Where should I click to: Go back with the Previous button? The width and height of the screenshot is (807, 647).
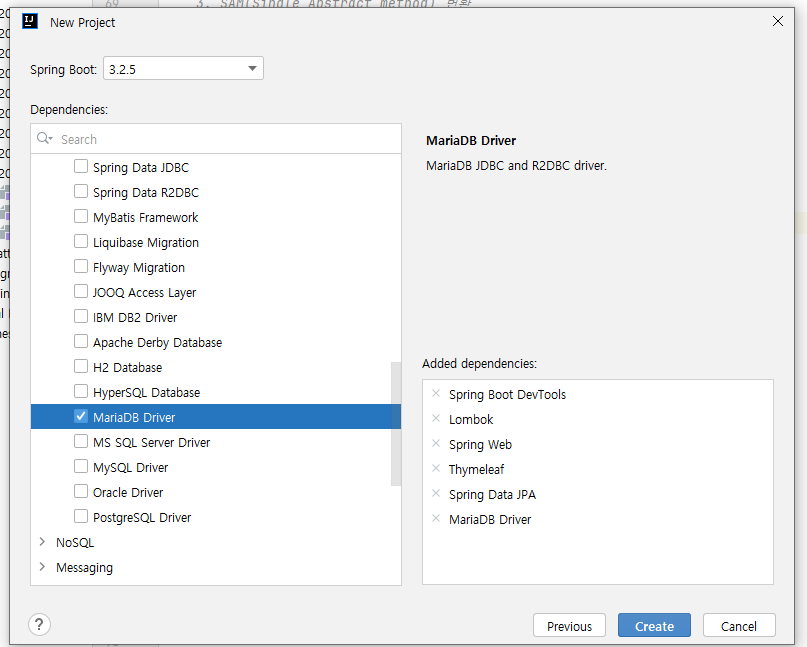569,625
